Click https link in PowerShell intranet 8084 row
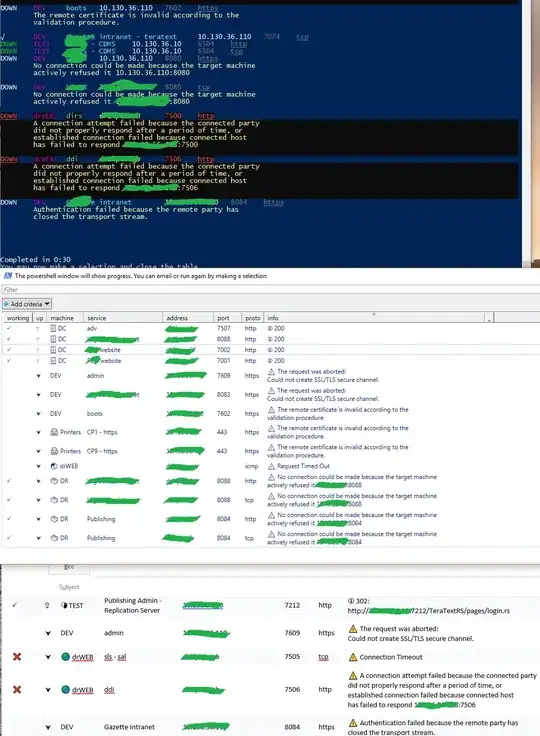The width and height of the screenshot is (540, 736). (273, 202)
